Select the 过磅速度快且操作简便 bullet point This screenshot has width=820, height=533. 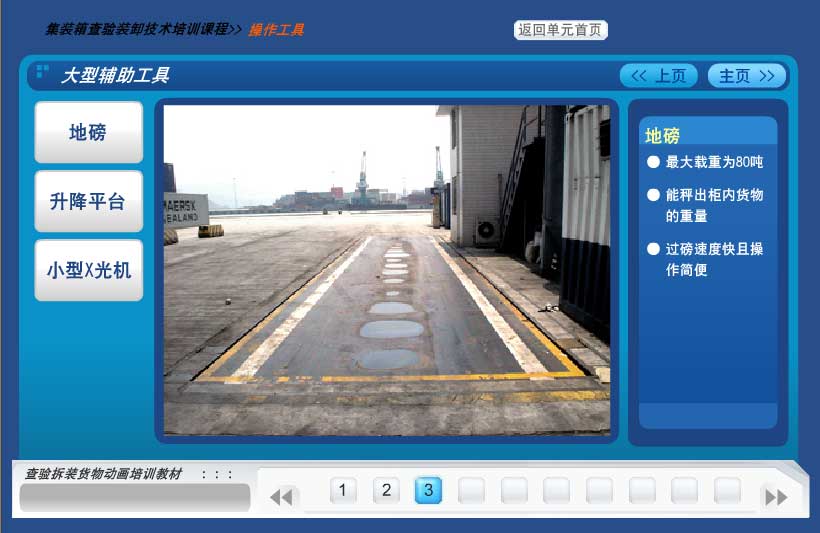click(713, 259)
